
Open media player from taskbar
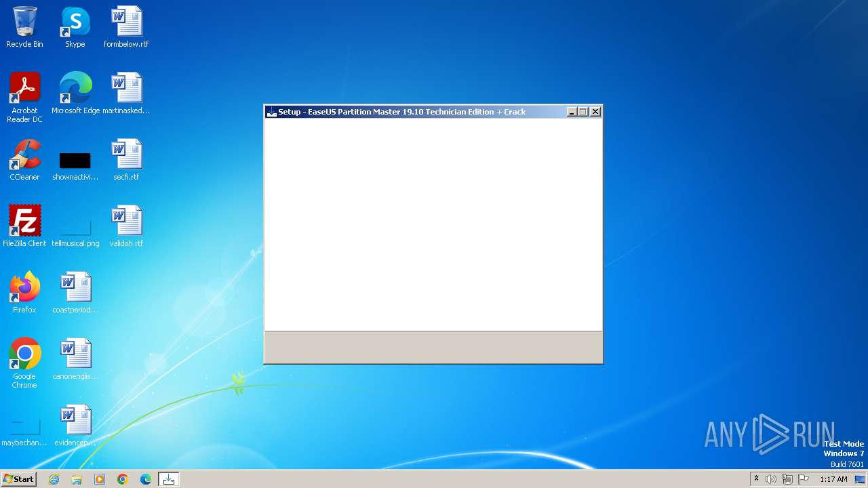pyautogui.click(x=100, y=479)
